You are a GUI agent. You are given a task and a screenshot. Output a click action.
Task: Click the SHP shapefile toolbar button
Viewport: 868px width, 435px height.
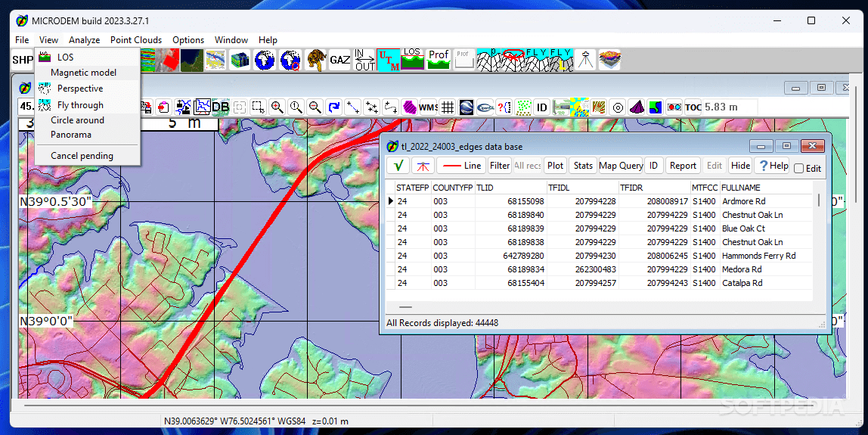tap(23, 59)
